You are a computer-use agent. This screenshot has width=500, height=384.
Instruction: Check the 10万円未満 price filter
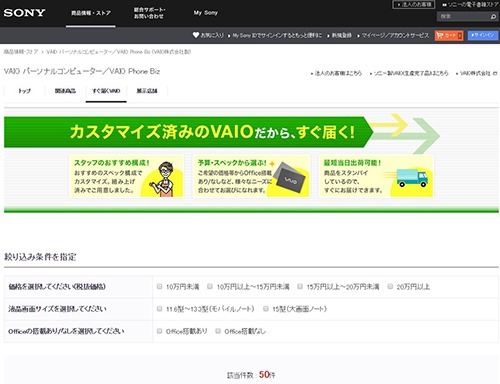click(x=159, y=286)
